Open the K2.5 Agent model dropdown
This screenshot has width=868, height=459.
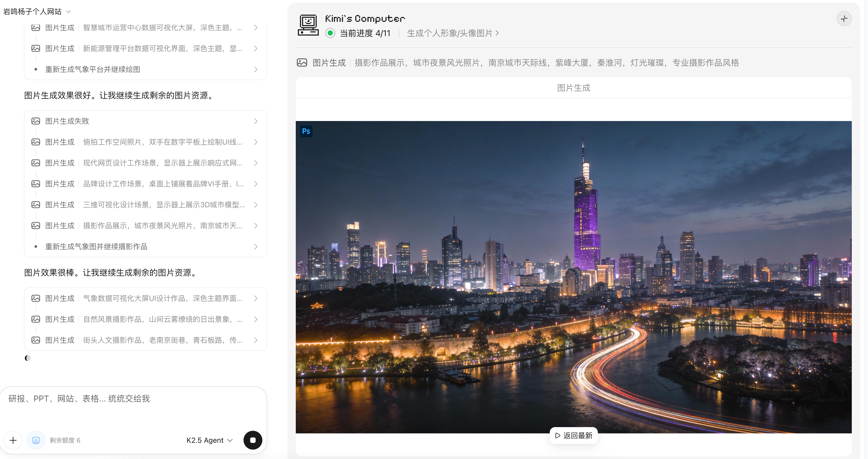[x=209, y=440]
